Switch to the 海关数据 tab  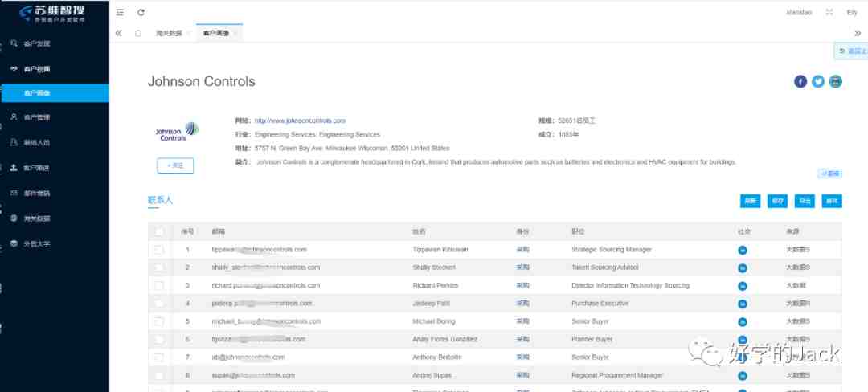[x=169, y=33]
